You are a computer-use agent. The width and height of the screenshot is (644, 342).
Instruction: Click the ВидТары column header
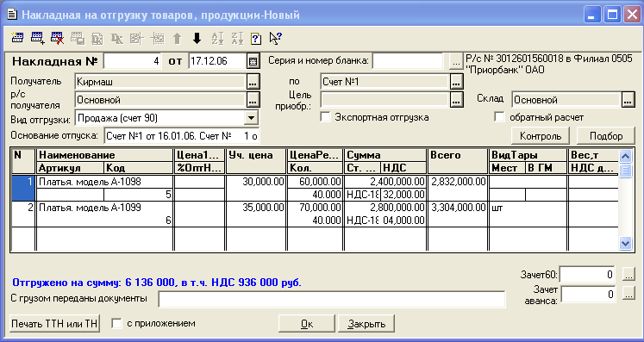tap(528, 155)
